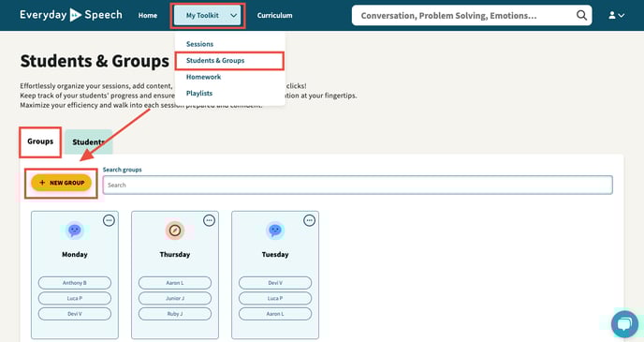Open Monday group options menu

[109, 220]
